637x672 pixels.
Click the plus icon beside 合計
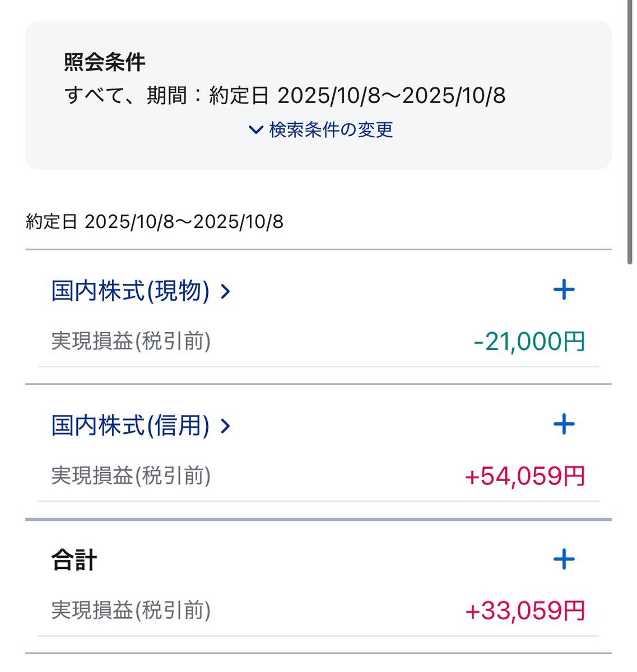564,559
